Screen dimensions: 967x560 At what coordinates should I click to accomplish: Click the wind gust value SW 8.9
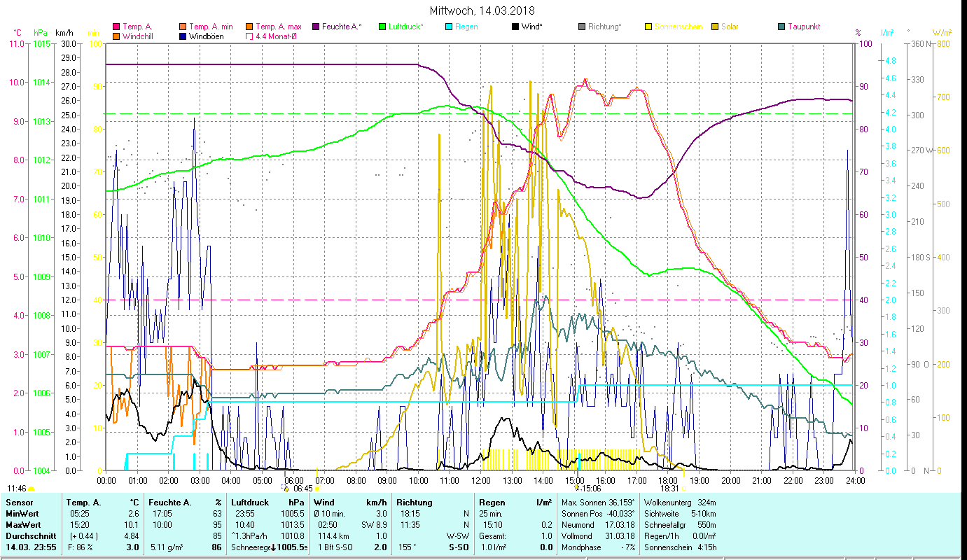click(x=374, y=525)
